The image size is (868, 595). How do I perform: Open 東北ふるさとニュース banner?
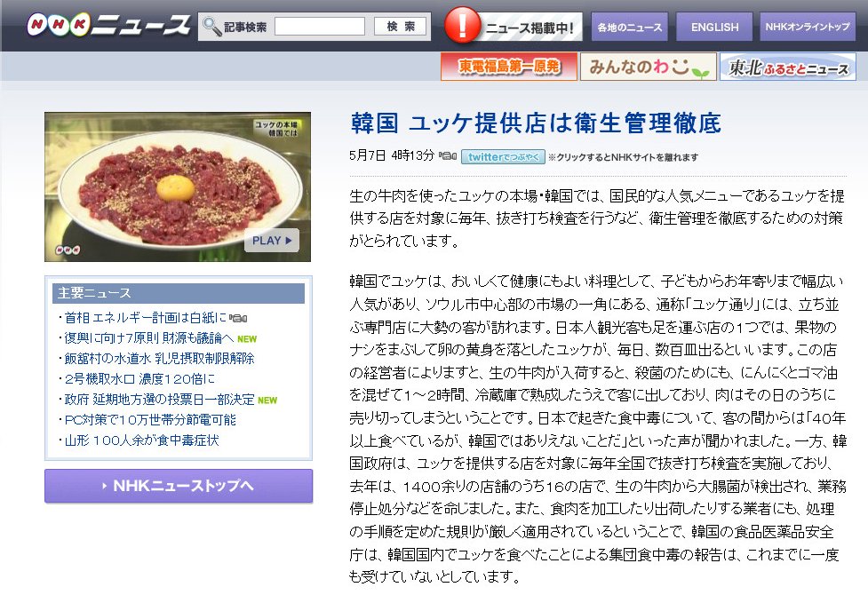coord(788,67)
